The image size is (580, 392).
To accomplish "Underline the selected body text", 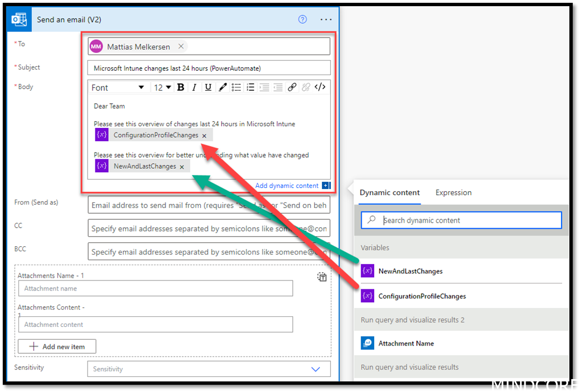I will [207, 87].
